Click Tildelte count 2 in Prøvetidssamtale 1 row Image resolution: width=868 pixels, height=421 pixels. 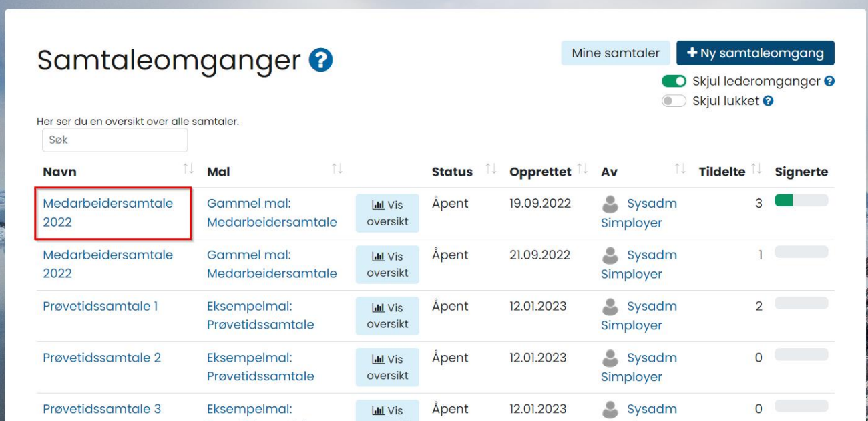click(x=758, y=307)
